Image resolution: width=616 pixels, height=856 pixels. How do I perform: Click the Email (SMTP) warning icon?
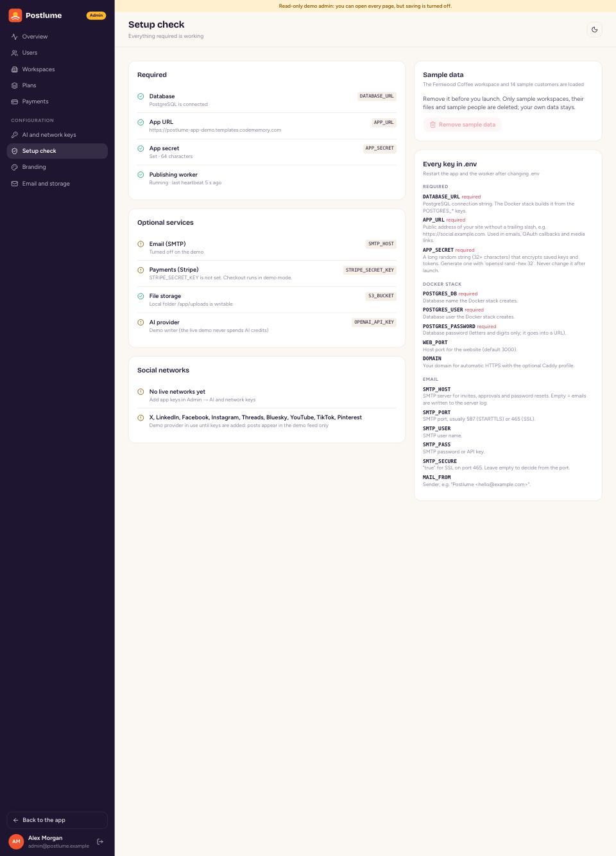(141, 244)
